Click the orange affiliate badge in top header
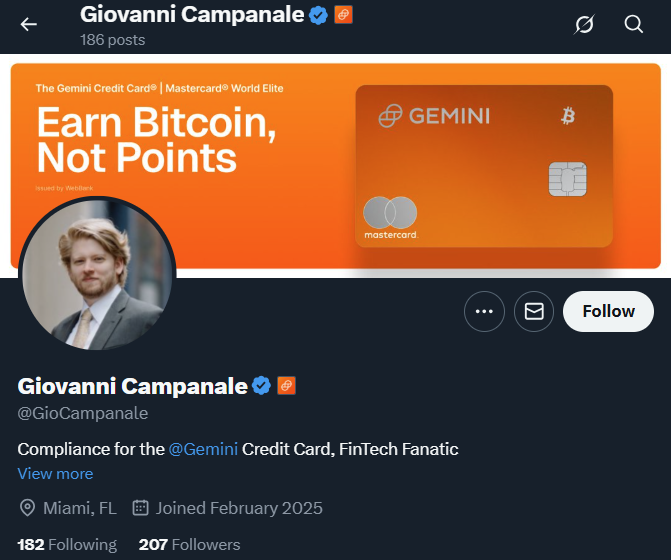This screenshot has width=671, height=560. (x=343, y=15)
